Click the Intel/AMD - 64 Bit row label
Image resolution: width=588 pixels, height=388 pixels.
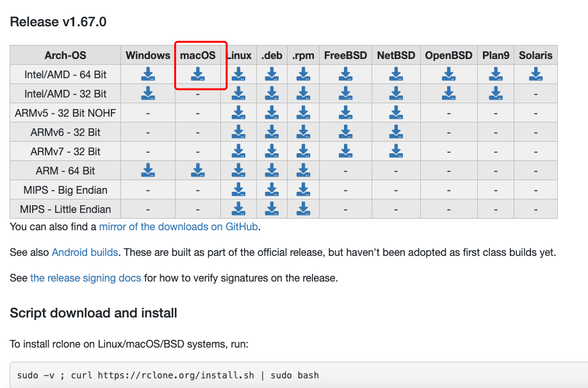[65, 75]
